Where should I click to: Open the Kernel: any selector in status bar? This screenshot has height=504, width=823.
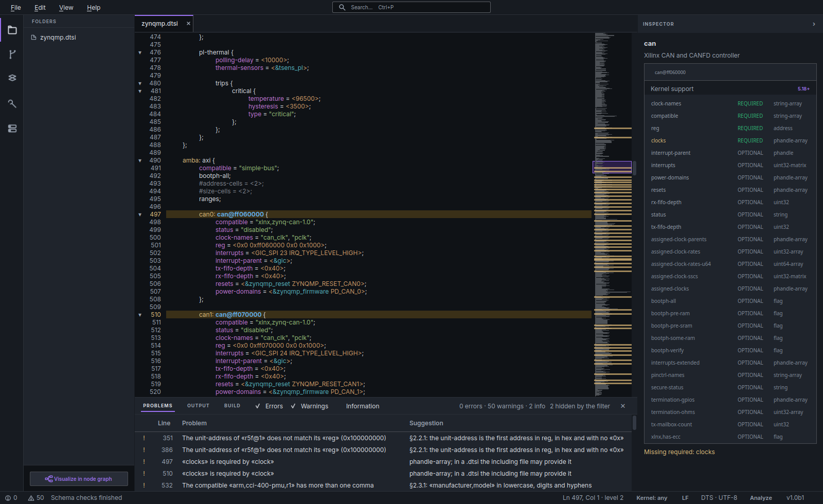pos(652,498)
